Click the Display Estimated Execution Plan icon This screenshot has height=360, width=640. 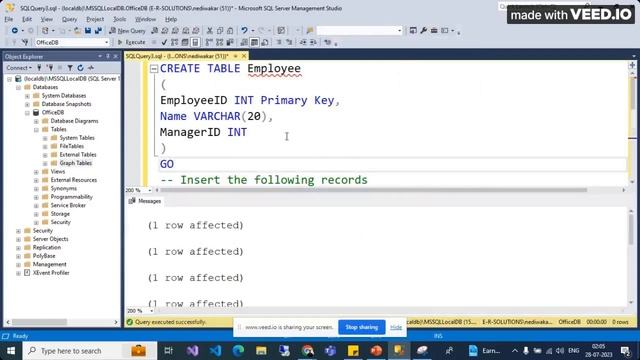(174, 42)
